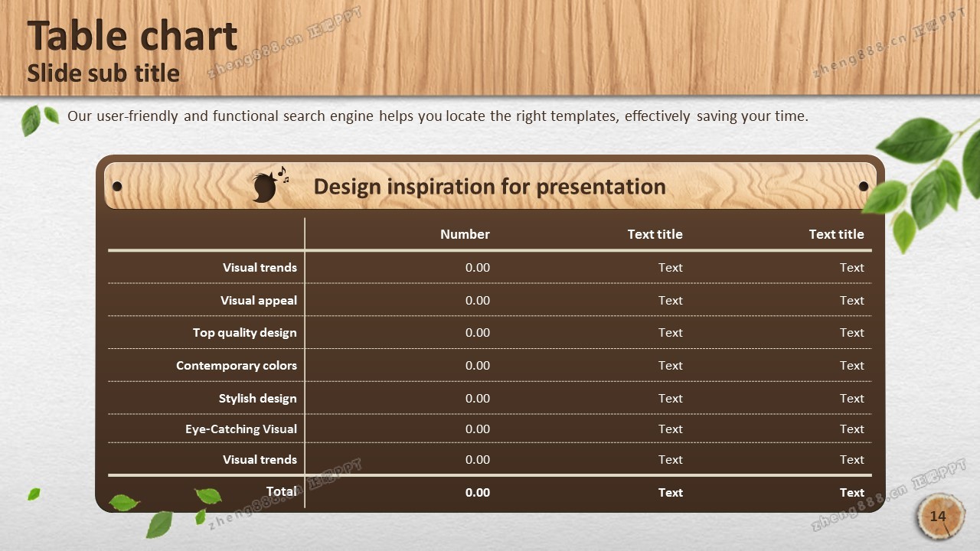Click the "Total" row label

point(281,491)
